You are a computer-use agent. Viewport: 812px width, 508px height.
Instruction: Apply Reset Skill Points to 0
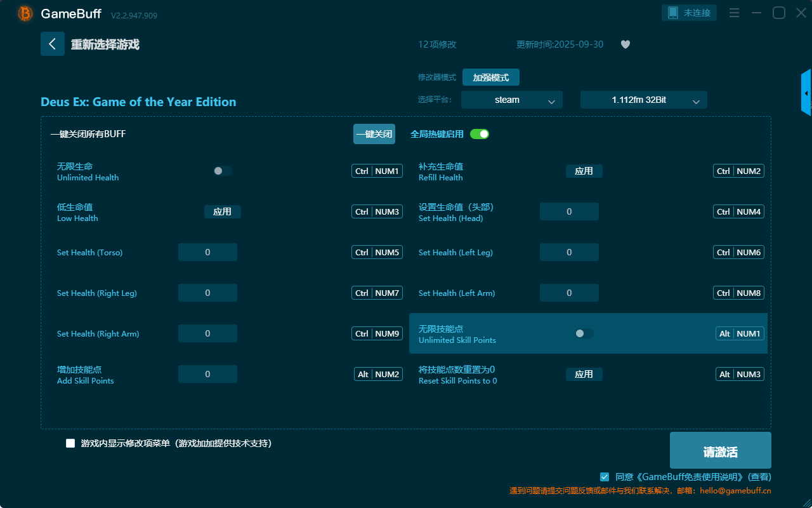pyautogui.click(x=584, y=374)
